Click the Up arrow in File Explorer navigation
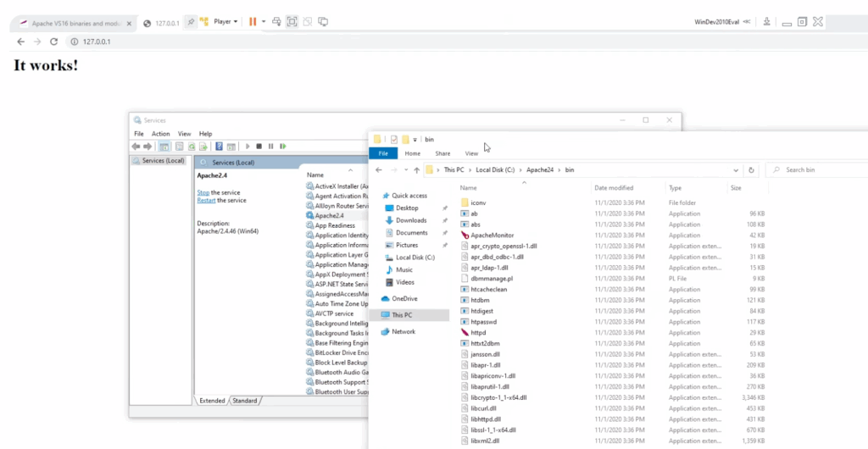Image resolution: width=868 pixels, height=449 pixels. [x=416, y=170]
